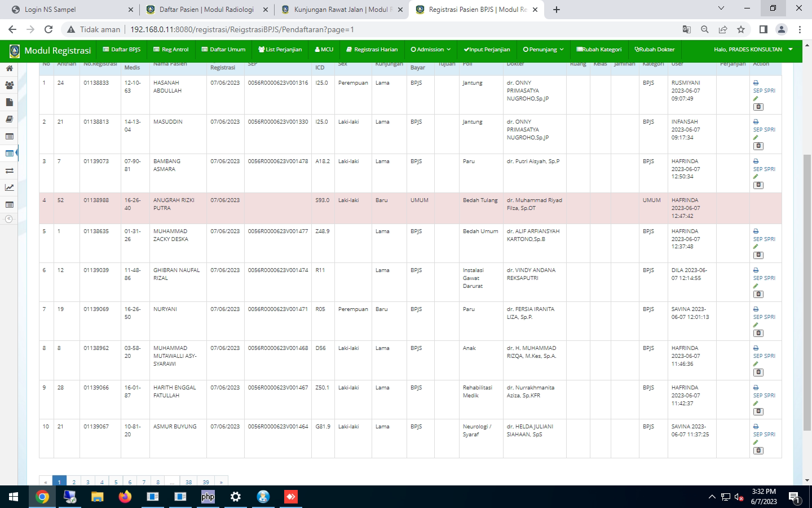
Task: Collapse the left sidebar with double-chevron
Action: [x=9, y=219]
